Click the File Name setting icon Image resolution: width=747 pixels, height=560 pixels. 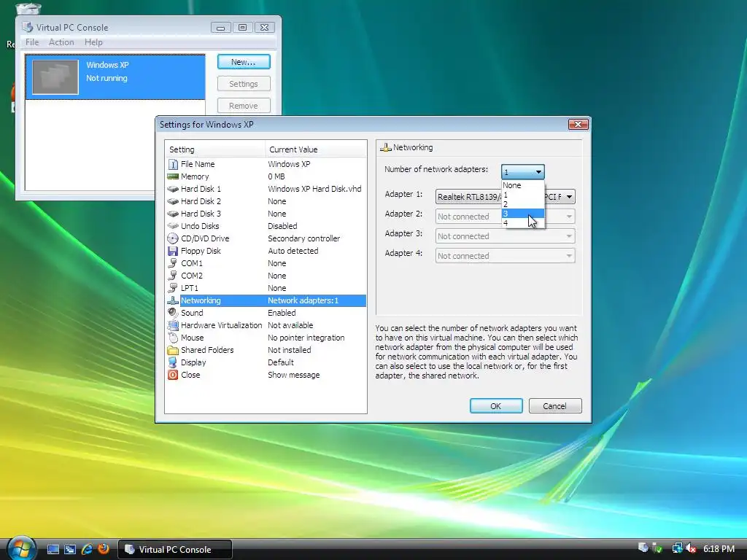[173, 164]
